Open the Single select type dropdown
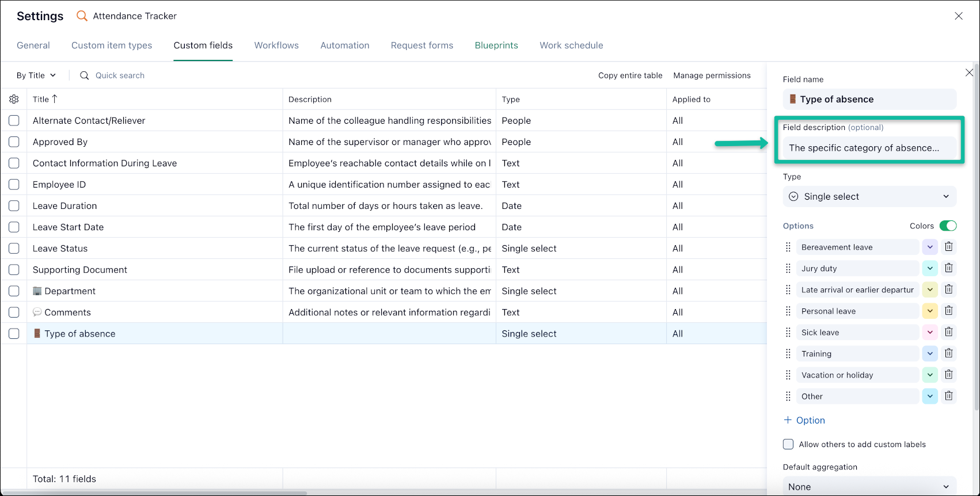 pos(869,197)
